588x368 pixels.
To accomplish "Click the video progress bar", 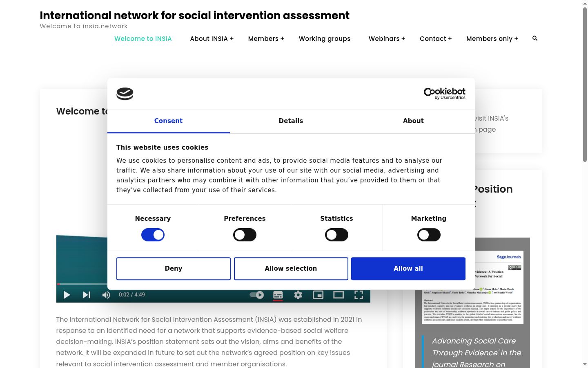I will [x=82, y=284].
